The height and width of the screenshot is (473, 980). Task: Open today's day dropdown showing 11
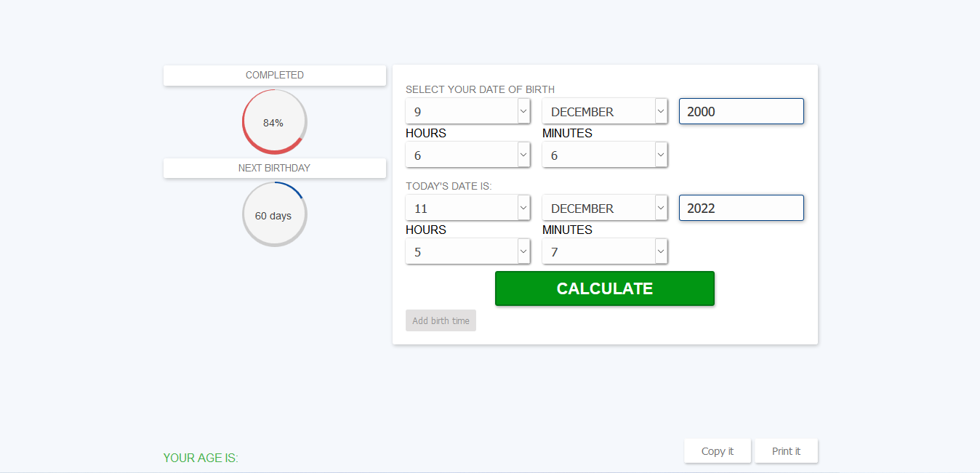pos(468,208)
